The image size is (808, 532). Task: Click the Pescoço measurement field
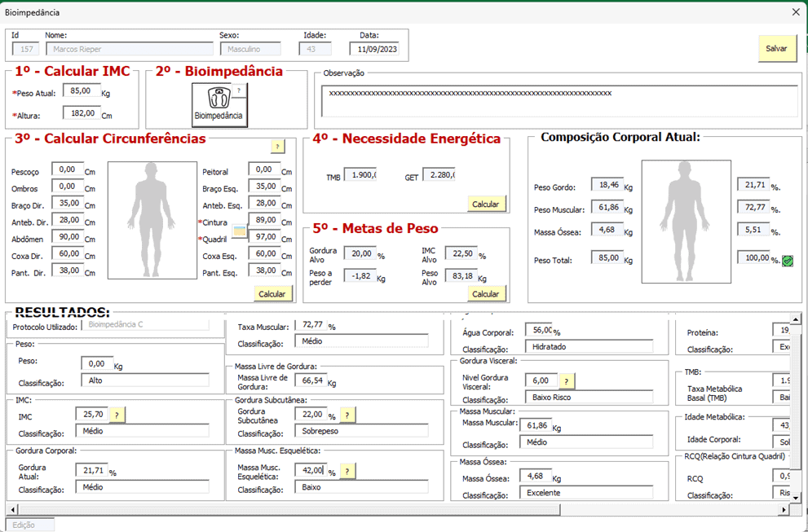coord(68,169)
